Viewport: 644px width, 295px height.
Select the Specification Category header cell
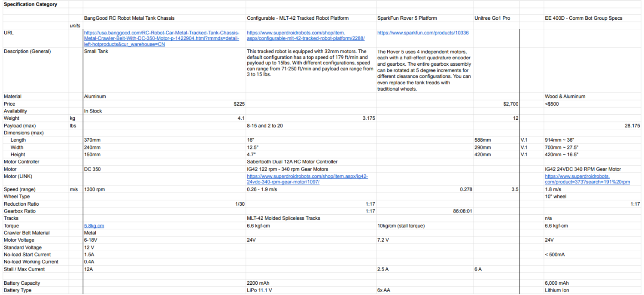pos(30,4)
